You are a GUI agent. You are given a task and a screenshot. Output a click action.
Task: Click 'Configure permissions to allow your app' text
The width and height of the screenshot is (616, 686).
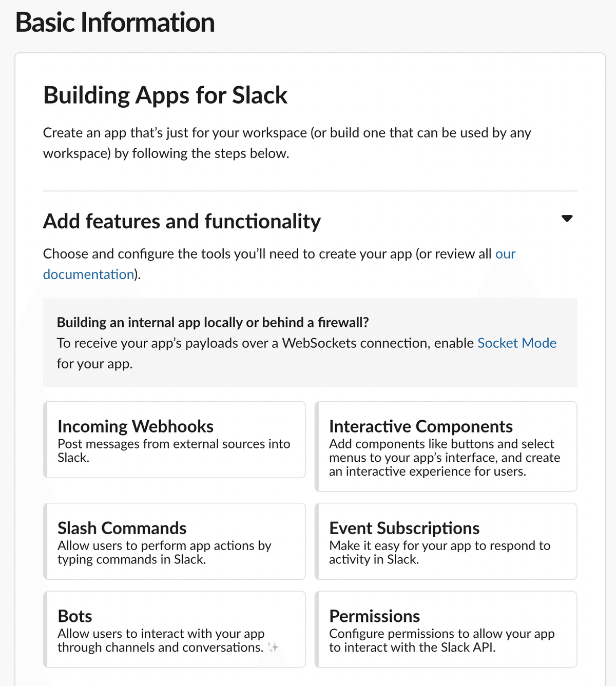click(x=442, y=640)
